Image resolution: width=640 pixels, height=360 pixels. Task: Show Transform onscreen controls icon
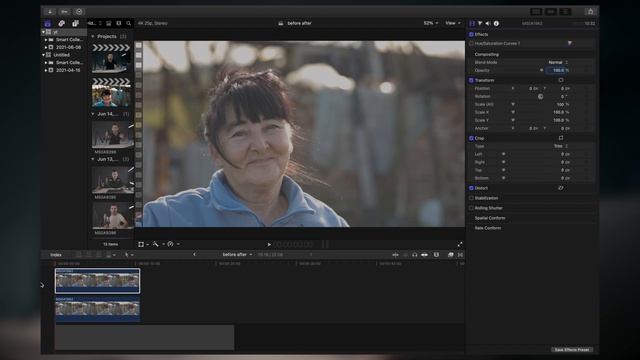click(561, 80)
